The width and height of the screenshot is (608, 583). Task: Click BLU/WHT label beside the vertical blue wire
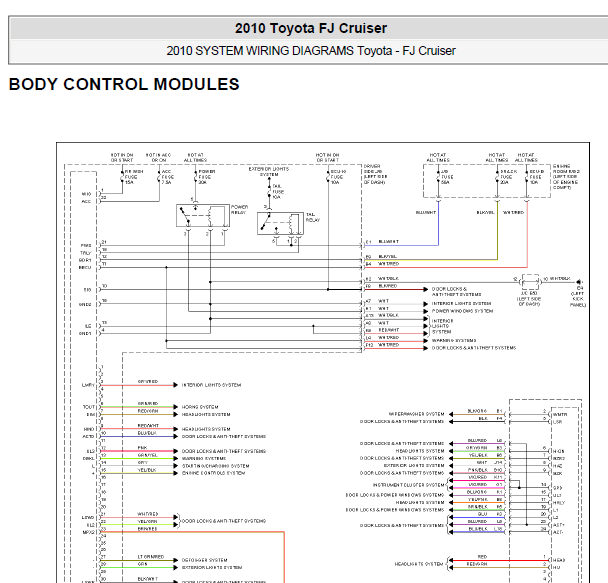tap(425, 212)
